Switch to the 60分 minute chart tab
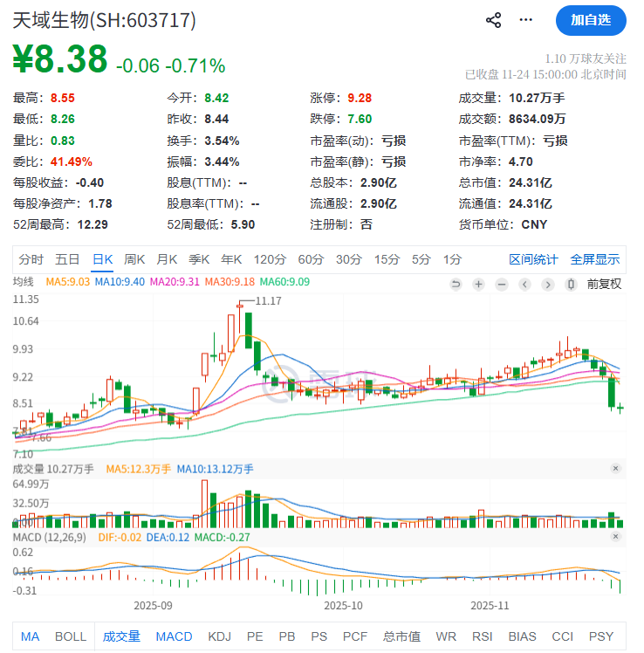This screenshot has height=653, width=644. tap(311, 259)
